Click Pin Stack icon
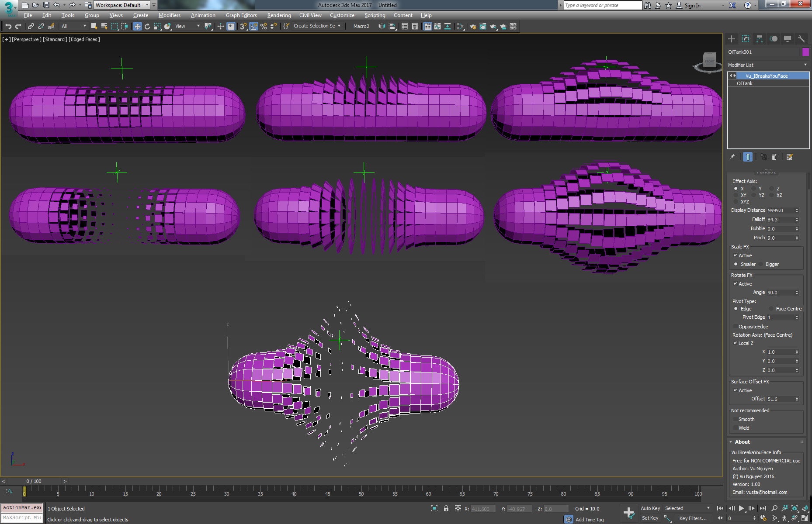Image resolution: width=812 pixels, height=524 pixels. [732, 157]
